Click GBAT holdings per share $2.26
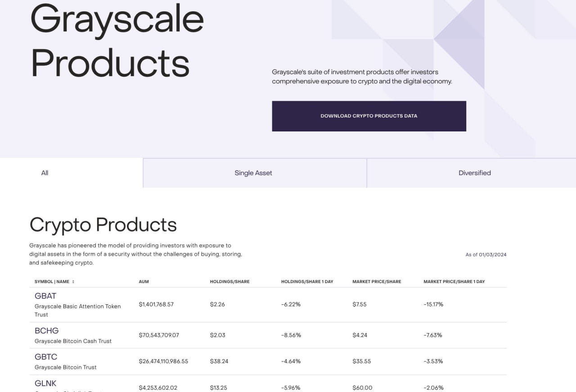 [217, 304]
